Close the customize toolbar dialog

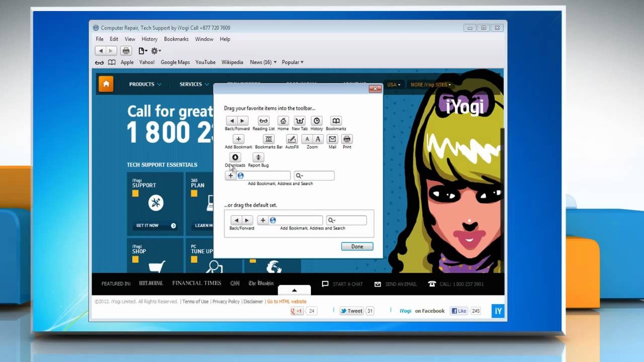[x=375, y=89]
